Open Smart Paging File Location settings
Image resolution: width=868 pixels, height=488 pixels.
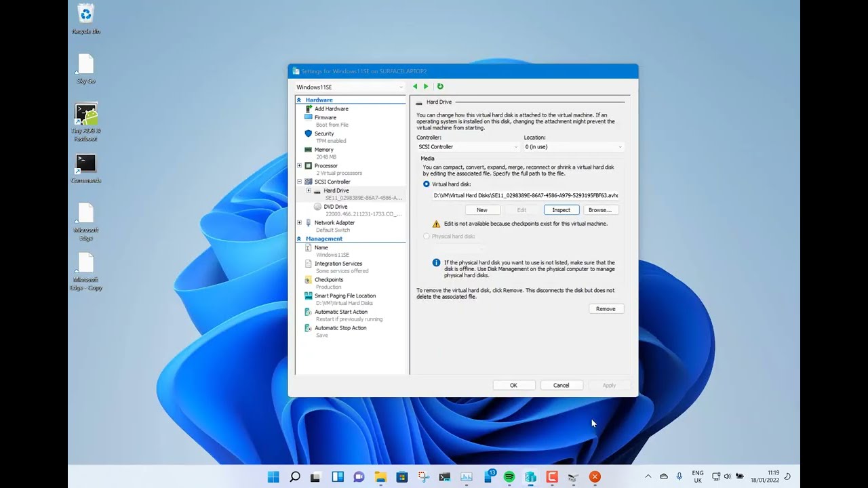pos(345,296)
